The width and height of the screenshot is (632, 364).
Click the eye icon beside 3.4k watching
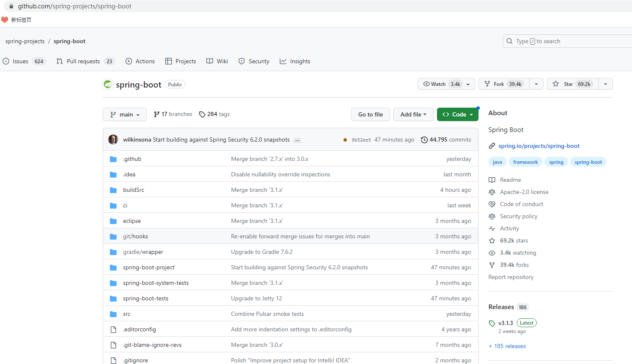492,253
